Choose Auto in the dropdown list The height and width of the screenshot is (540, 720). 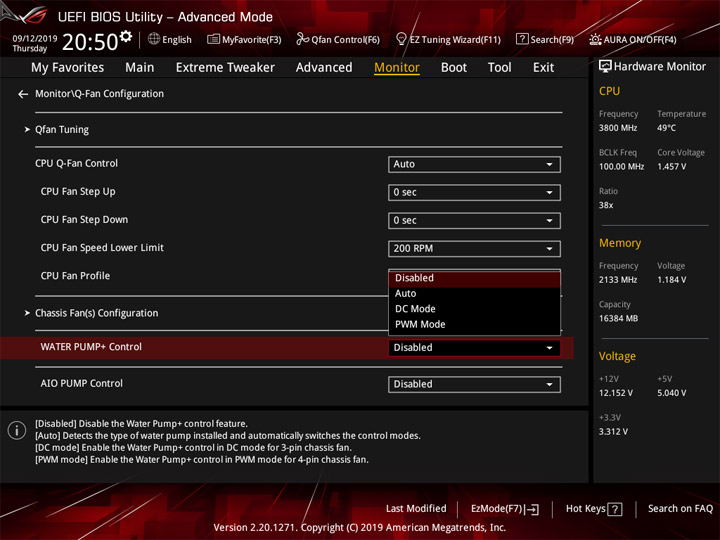(474, 294)
